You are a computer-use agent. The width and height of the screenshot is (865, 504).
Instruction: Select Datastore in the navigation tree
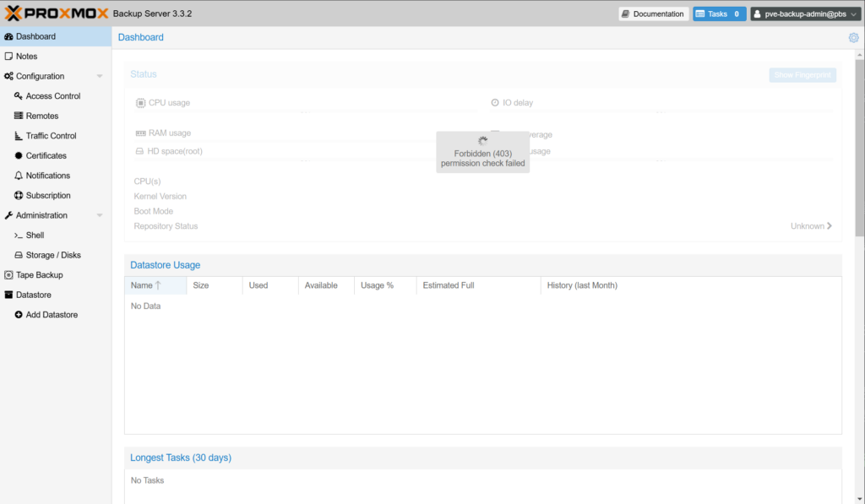[33, 295]
